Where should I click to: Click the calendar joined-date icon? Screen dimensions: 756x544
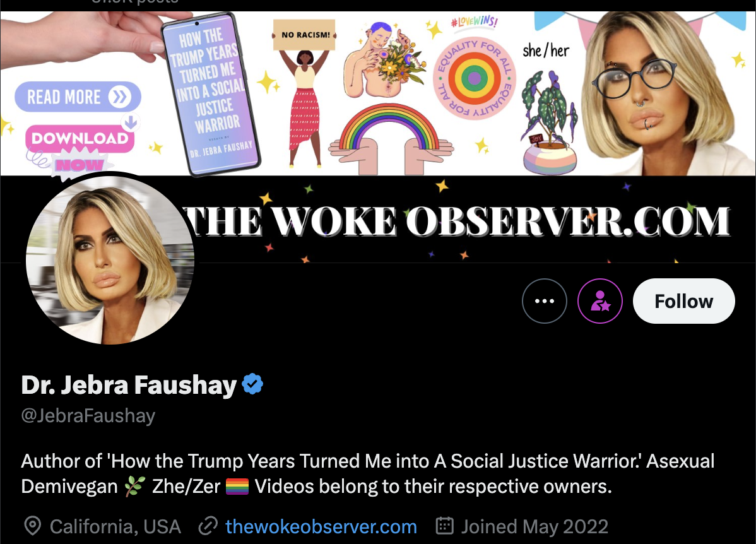point(444,526)
